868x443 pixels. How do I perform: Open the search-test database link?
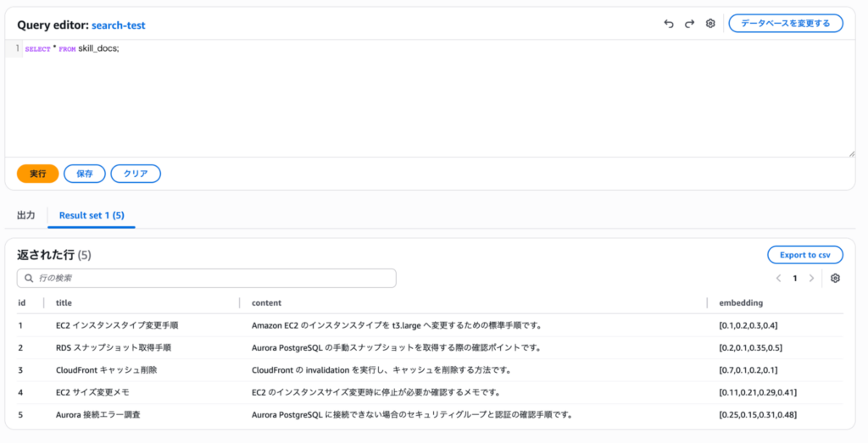click(x=119, y=25)
